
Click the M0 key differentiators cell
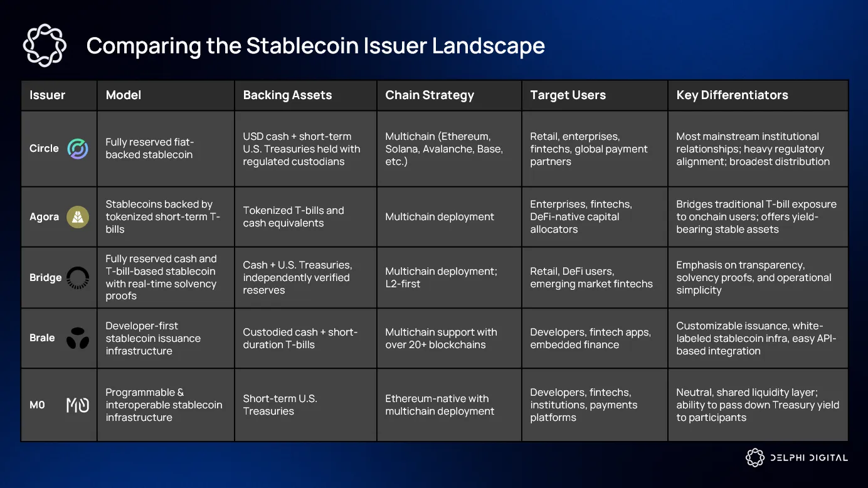(758, 405)
